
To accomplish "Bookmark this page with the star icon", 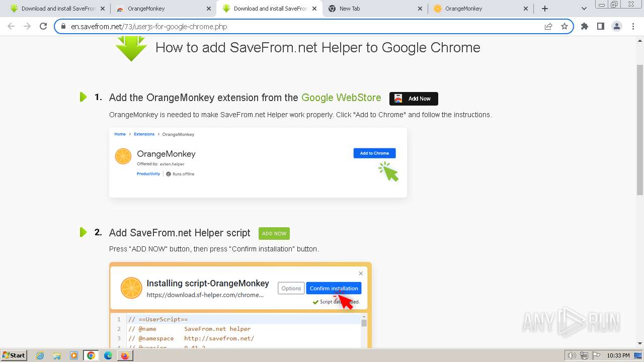I will pos(565,26).
